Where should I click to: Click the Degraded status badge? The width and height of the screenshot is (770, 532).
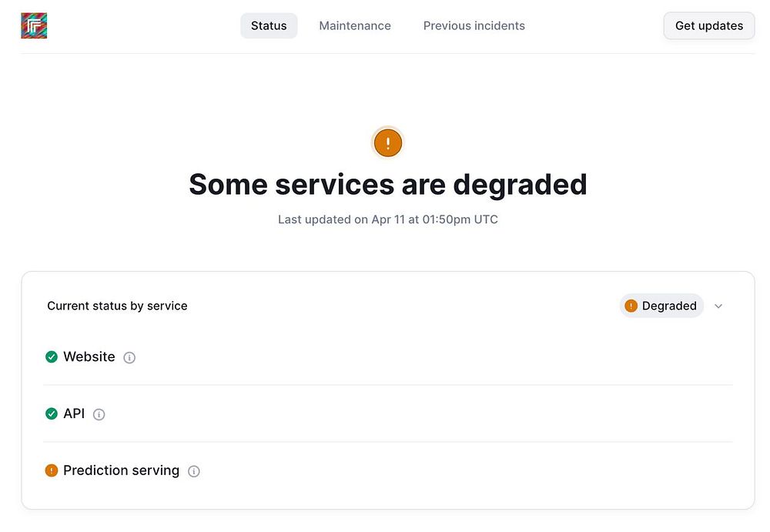[662, 306]
